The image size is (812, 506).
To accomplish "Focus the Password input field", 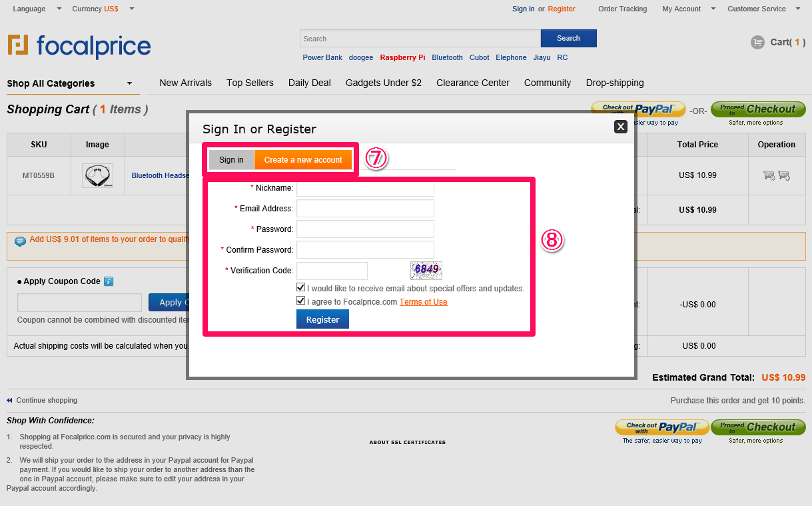I will pos(365,229).
